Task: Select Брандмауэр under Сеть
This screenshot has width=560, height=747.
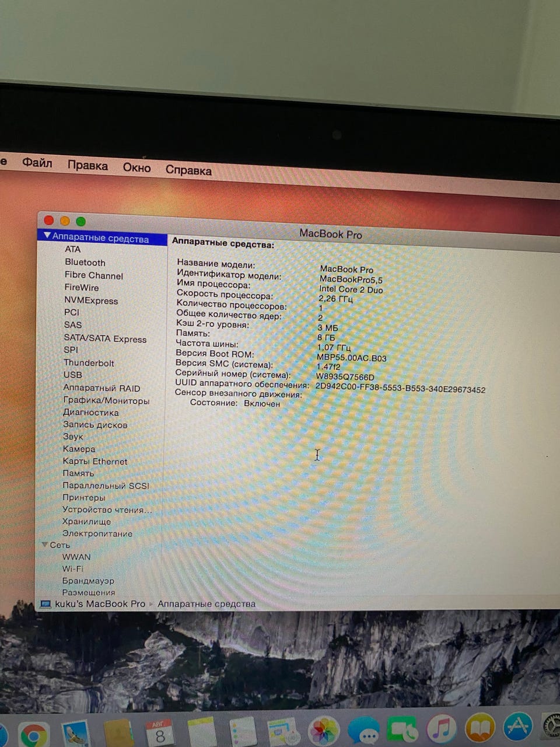Action: coord(88,581)
